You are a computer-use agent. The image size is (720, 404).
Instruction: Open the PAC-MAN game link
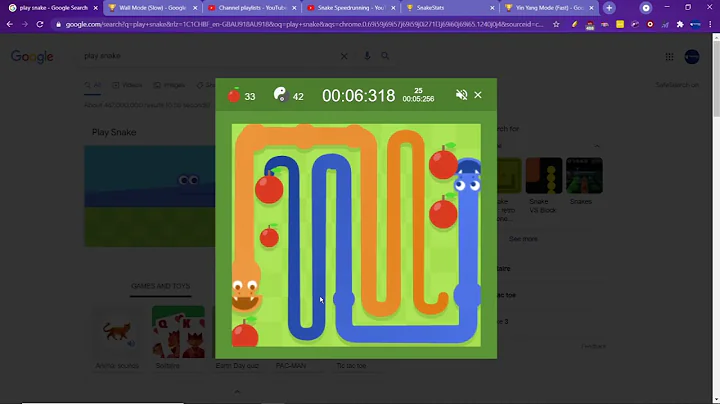tap(291, 366)
